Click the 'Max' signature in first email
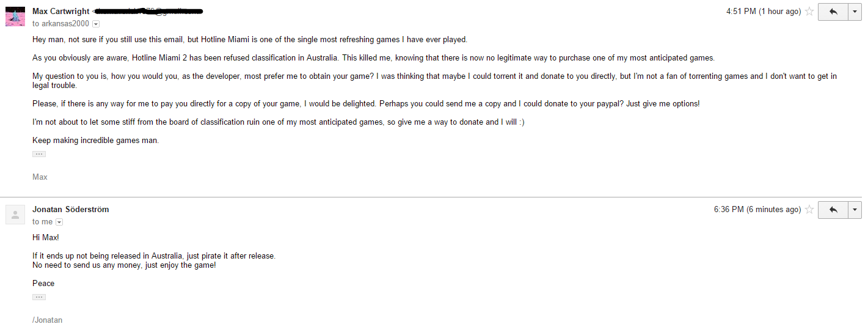Image resolution: width=868 pixels, height=335 pixels. tap(40, 177)
